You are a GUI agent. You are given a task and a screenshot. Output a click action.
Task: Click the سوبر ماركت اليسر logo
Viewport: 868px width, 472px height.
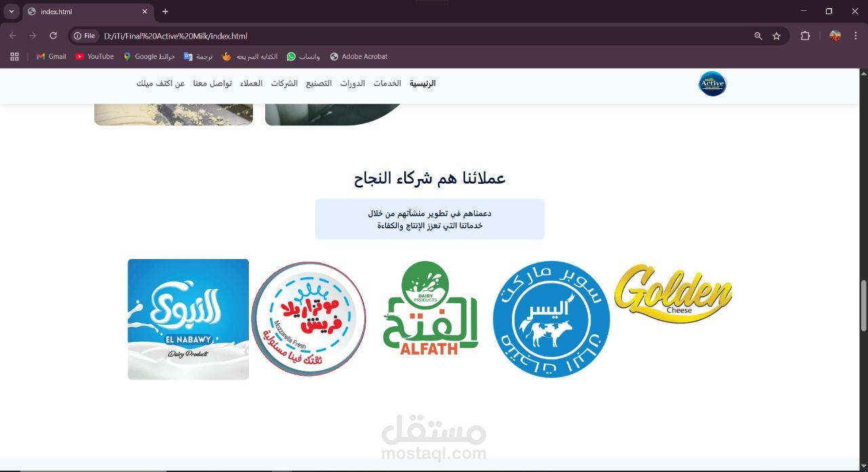tap(551, 319)
